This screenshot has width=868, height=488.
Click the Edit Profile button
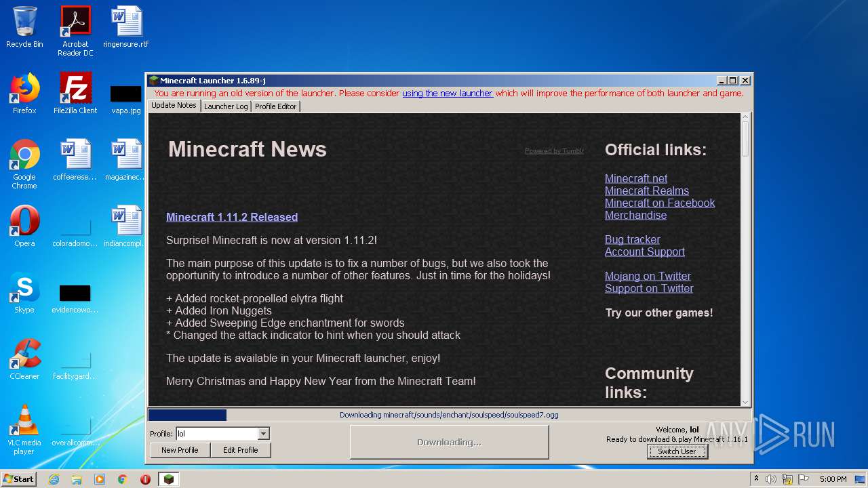click(x=240, y=450)
